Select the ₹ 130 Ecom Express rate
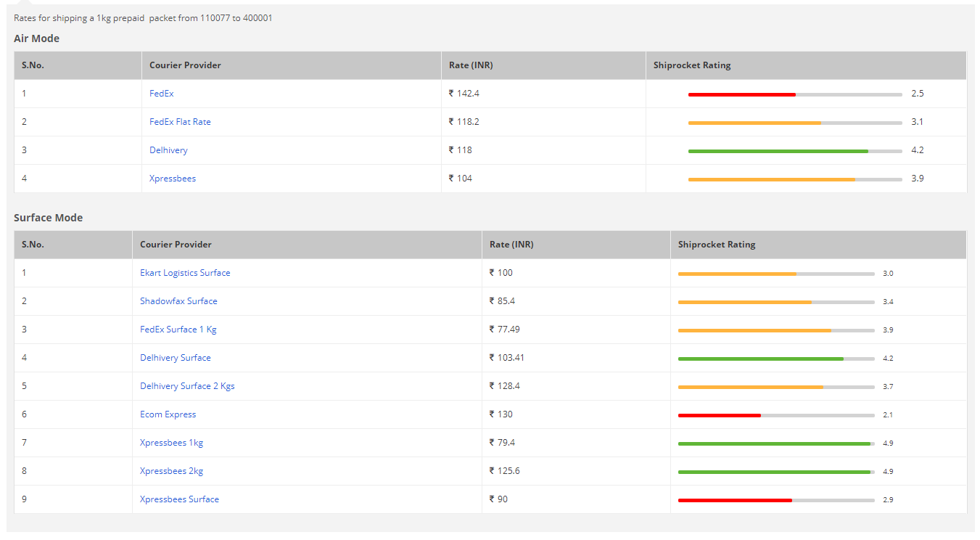This screenshot has height=540, width=980. 576,414
